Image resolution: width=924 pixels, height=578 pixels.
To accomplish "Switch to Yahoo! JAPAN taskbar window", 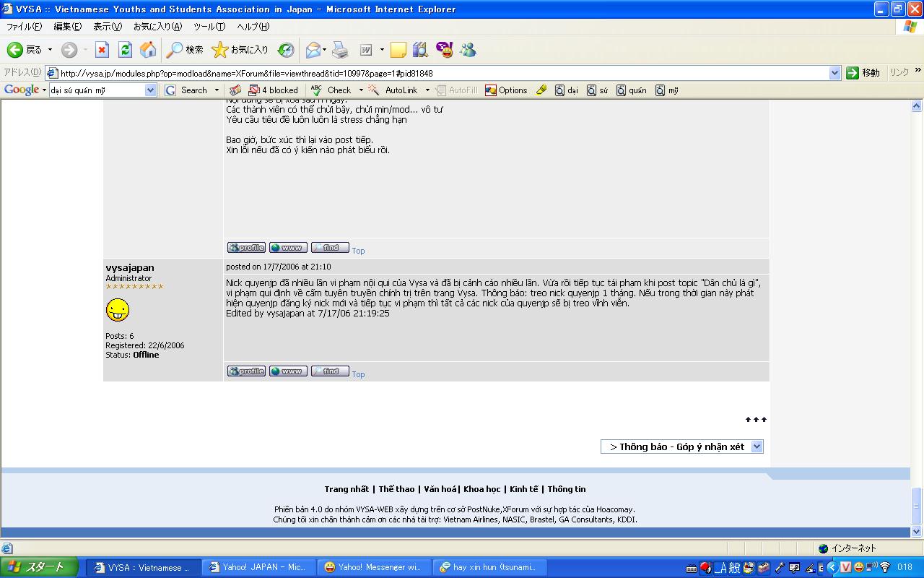I will (259, 567).
